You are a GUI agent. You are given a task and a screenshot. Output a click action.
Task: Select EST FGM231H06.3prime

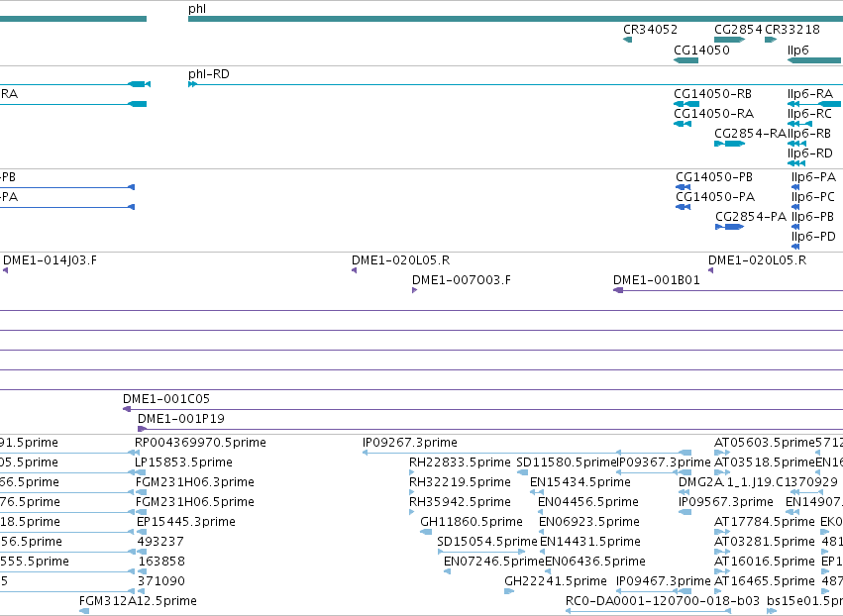pyautogui.click(x=194, y=482)
